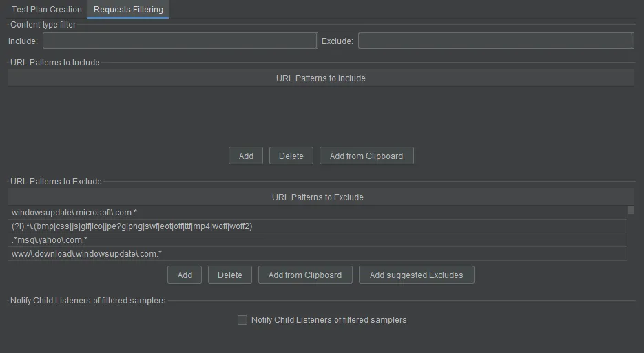The width and height of the screenshot is (644, 353).
Task: Add from Clipboard to Include patterns
Action: 366,156
